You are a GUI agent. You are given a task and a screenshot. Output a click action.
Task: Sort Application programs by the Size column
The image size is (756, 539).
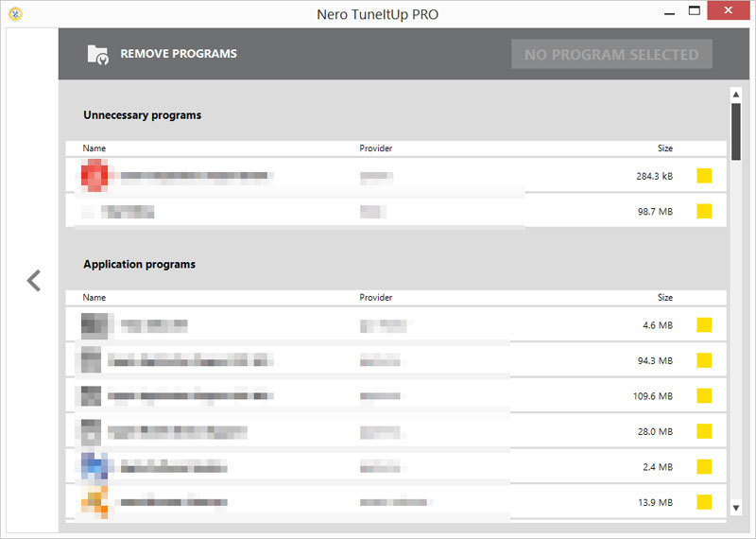(x=664, y=298)
